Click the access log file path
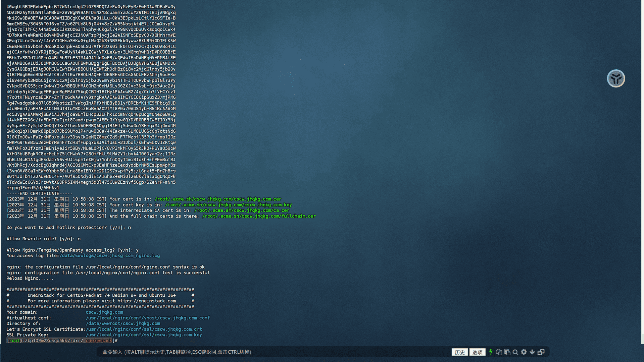 [x=110, y=256]
